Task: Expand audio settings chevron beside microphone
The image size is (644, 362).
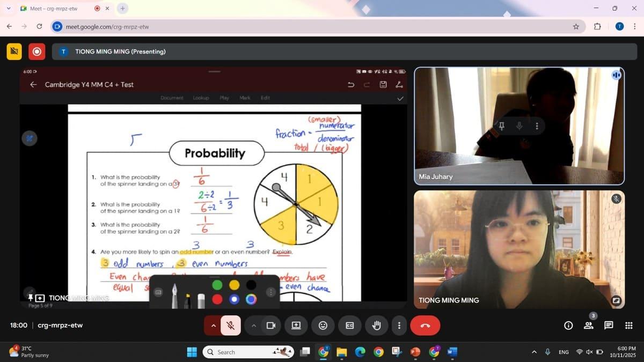Action: (x=213, y=325)
